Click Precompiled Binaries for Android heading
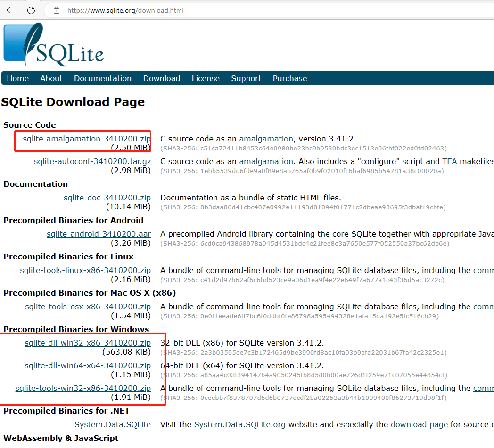Image resolution: width=494 pixels, height=448 pixels. 74,220
